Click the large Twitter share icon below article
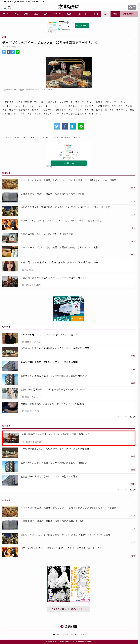The image size is (140, 644). [57, 126]
